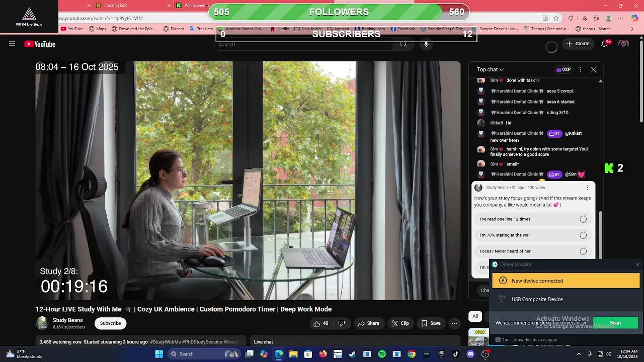Click the live stream video player
This screenshot has width=644, height=362.
point(248,180)
